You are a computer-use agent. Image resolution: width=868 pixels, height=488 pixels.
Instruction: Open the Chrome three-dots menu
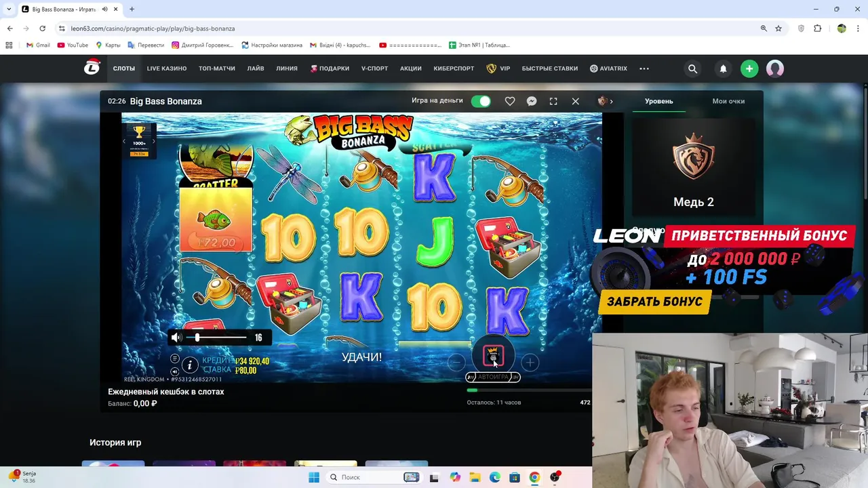(x=859, y=28)
